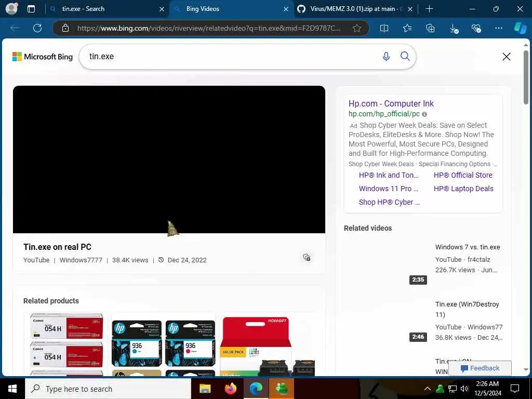Play related video Windows 7 vs. tin.exe
This screenshot has height=399, width=532.
pyautogui.click(x=468, y=247)
